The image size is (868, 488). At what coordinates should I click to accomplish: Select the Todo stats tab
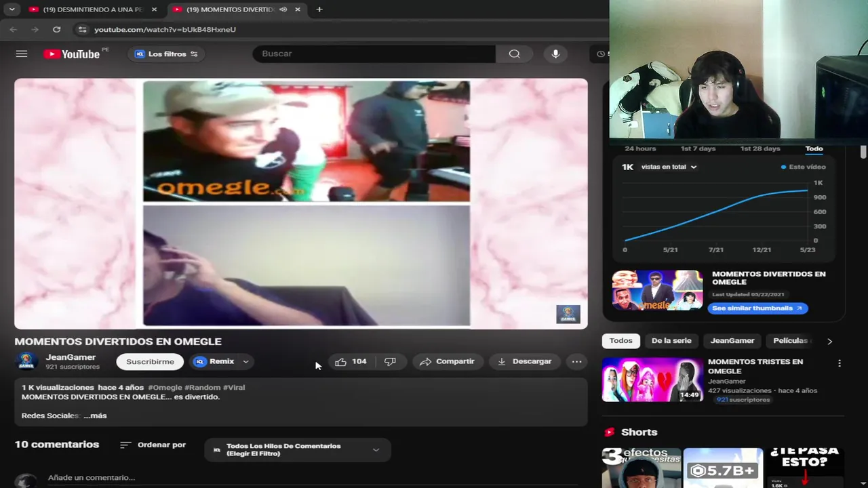point(814,148)
